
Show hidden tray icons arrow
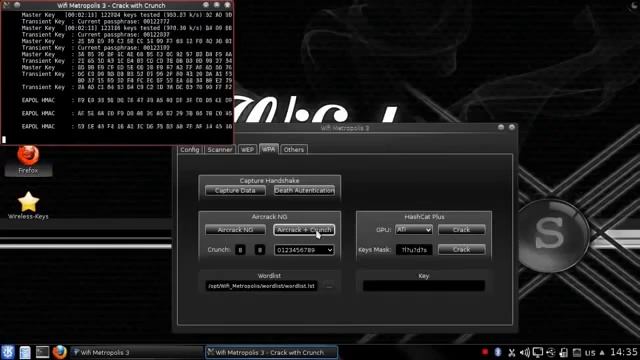pos(602,352)
